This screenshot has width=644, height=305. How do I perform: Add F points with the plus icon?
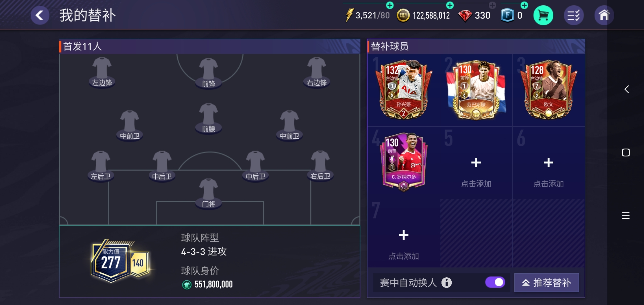pyautogui.click(x=524, y=5)
